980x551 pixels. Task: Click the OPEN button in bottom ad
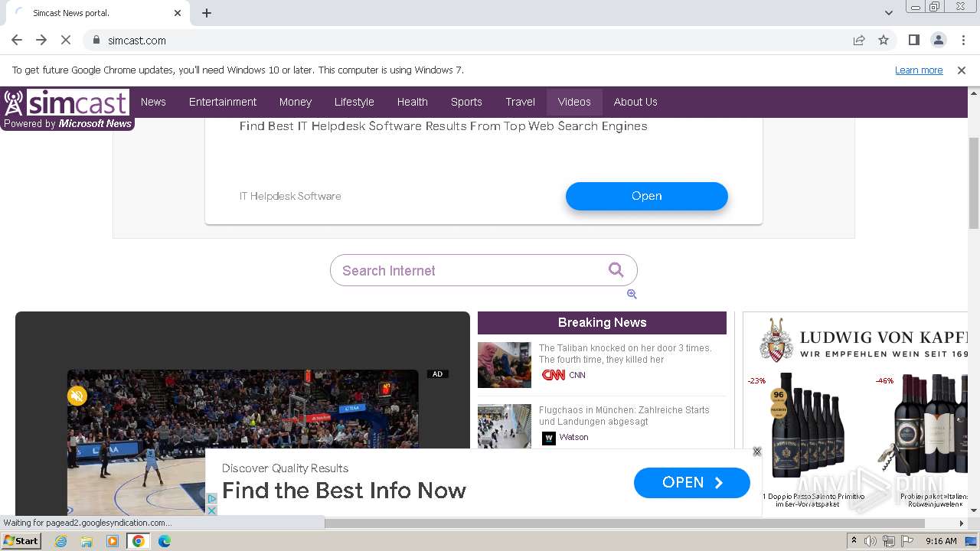click(x=692, y=483)
